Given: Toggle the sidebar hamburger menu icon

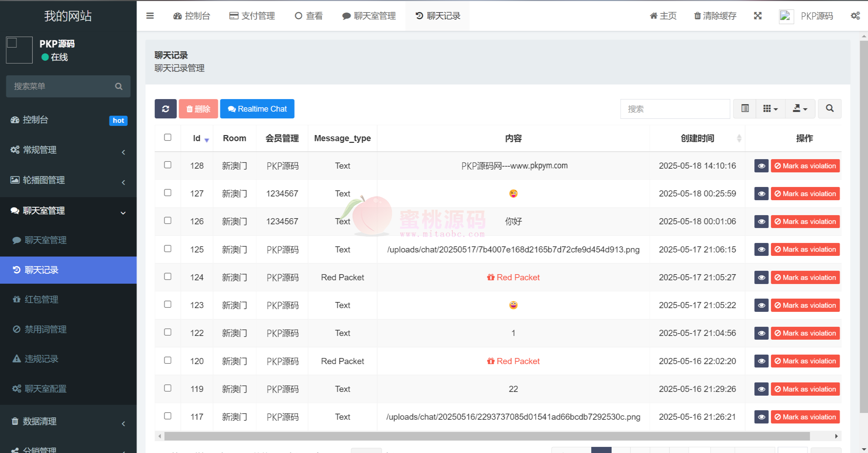Looking at the screenshot, I should click(x=150, y=16).
